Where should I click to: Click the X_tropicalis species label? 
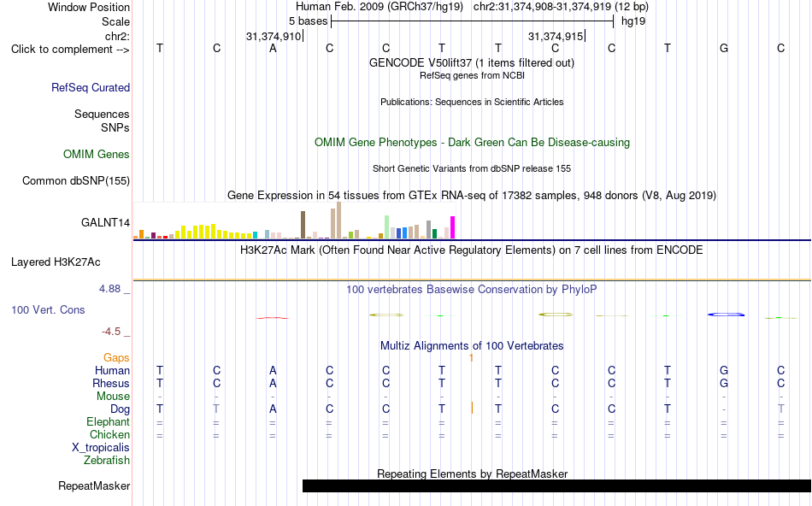[101, 448]
